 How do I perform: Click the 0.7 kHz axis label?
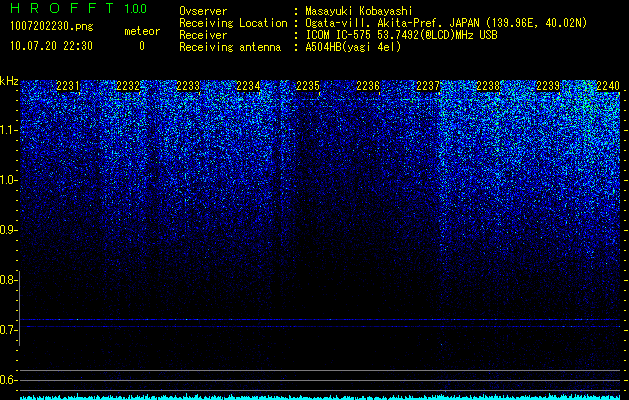[8, 330]
